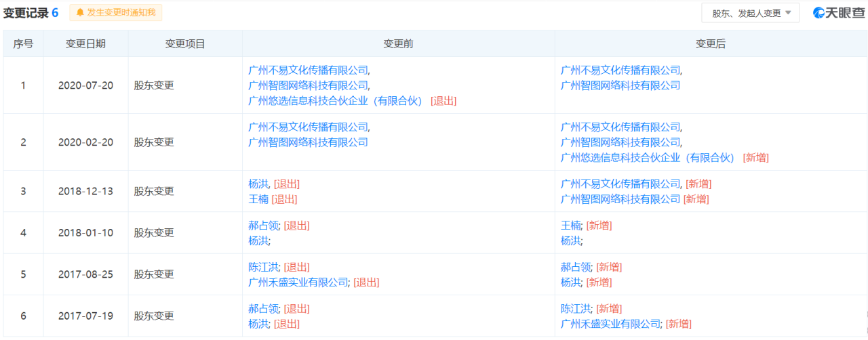Click the 变更日期 column header
This screenshot has height=340, width=868.
[x=85, y=44]
